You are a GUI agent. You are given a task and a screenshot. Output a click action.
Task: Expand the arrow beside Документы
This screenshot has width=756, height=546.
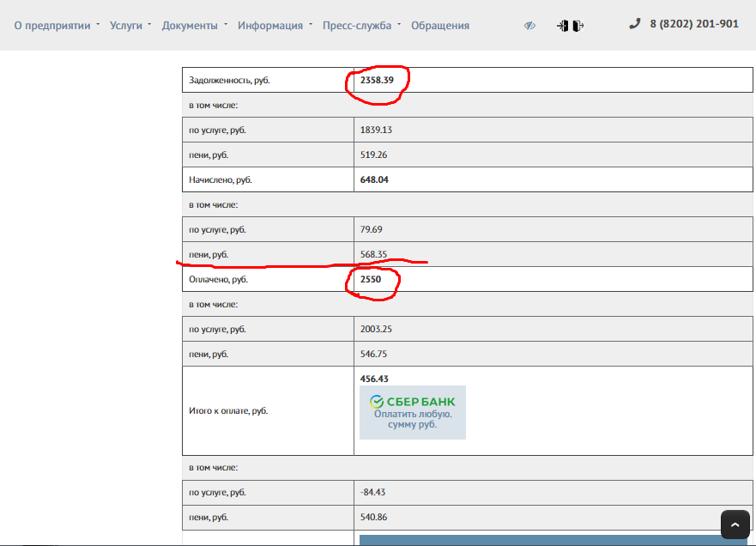pyautogui.click(x=226, y=24)
